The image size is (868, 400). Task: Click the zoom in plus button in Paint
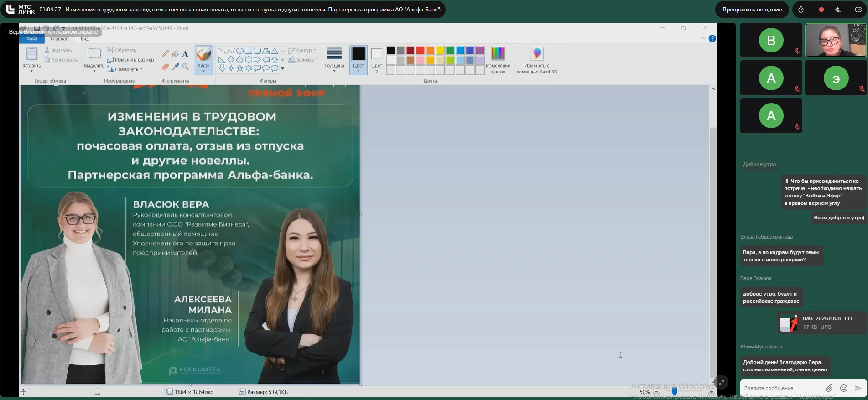pyautogui.click(x=712, y=392)
